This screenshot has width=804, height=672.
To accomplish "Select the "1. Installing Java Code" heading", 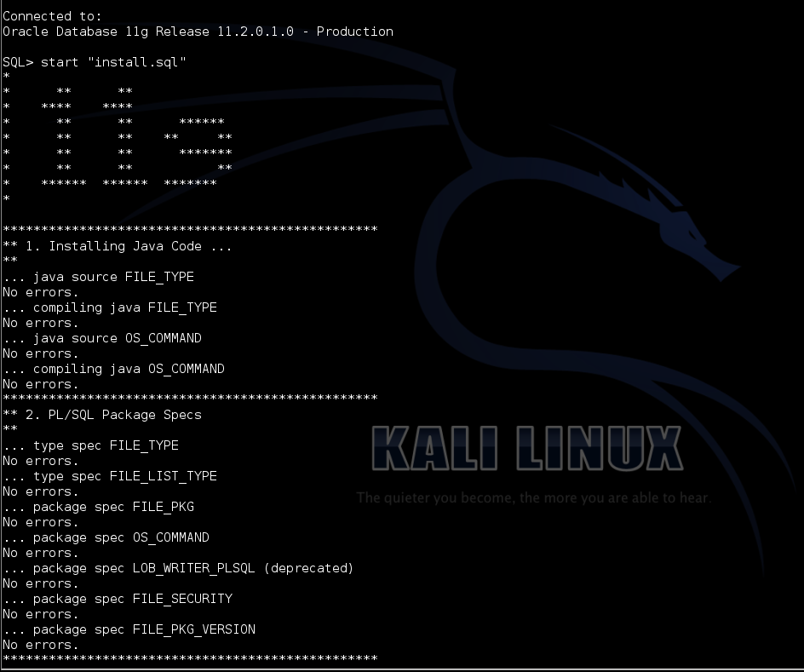I will (x=117, y=246).
